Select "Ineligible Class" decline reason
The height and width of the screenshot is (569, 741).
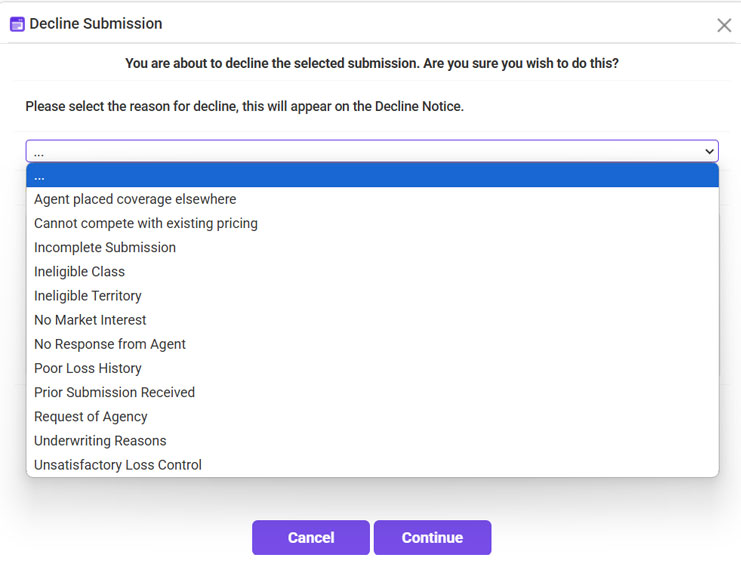(x=80, y=271)
